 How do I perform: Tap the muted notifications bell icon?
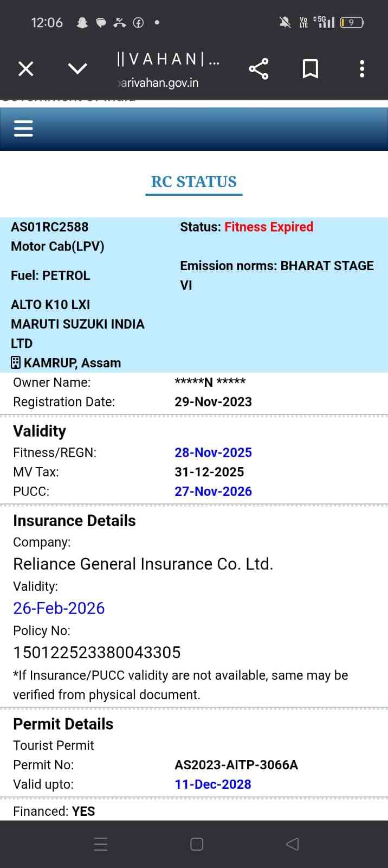[284, 22]
